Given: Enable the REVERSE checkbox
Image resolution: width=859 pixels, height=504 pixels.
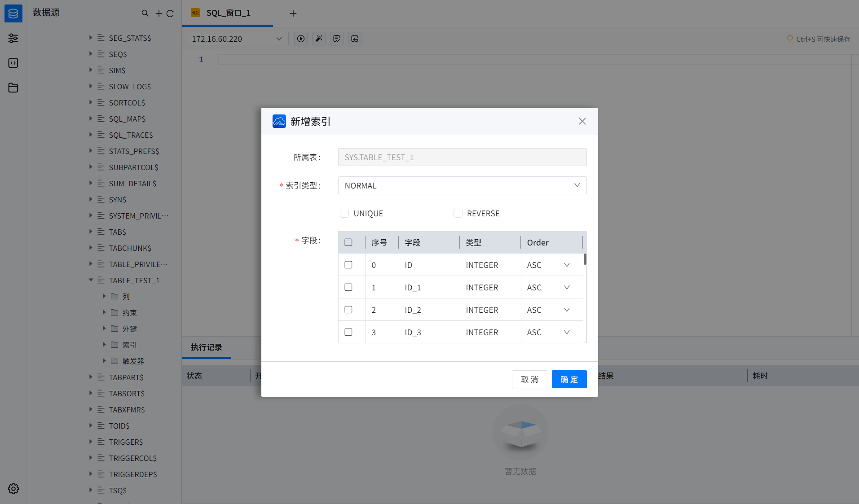Looking at the screenshot, I should point(458,213).
